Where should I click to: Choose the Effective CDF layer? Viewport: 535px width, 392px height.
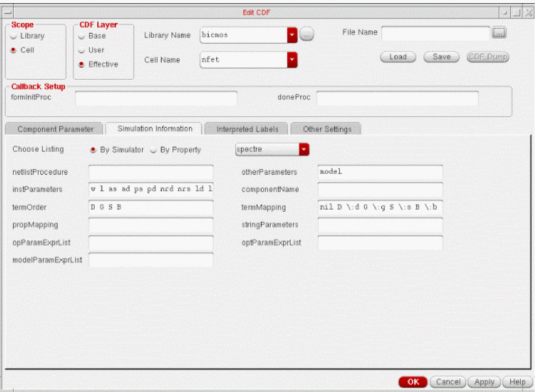coord(81,64)
